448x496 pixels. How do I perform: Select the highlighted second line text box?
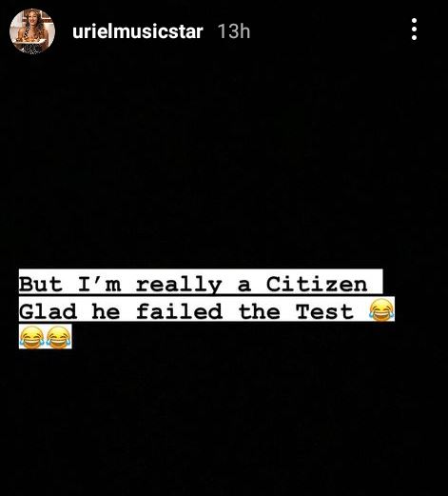[x=206, y=308]
